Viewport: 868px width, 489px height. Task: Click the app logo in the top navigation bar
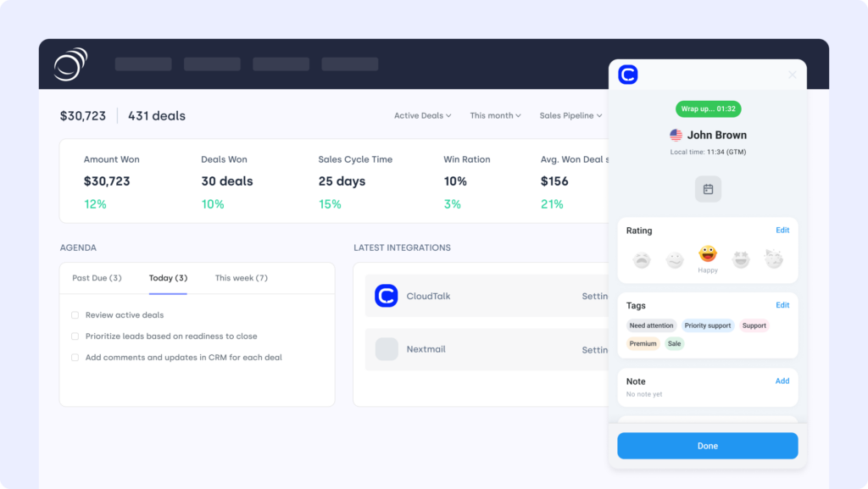pos(70,64)
